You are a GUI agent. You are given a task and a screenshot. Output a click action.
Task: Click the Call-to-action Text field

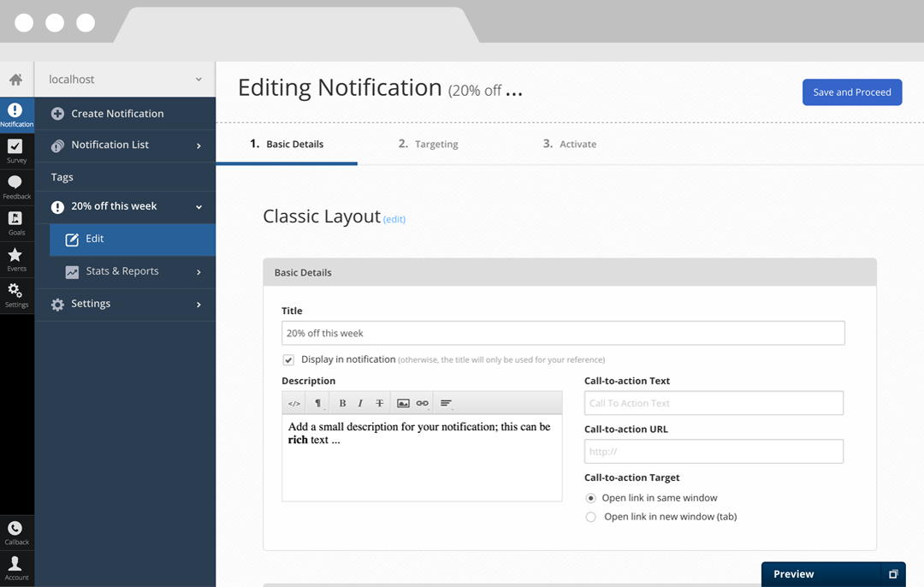[x=714, y=403]
